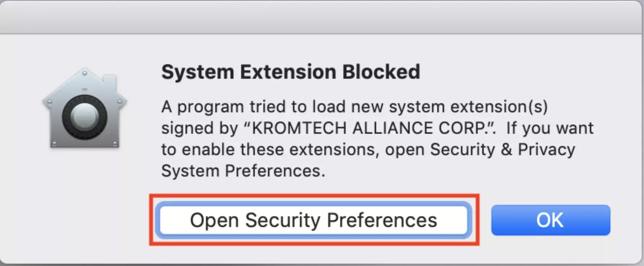This screenshot has height=266, width=644.
Task: Click the bottom-left rivet of the house icon
Action: [x=55, y=143]
